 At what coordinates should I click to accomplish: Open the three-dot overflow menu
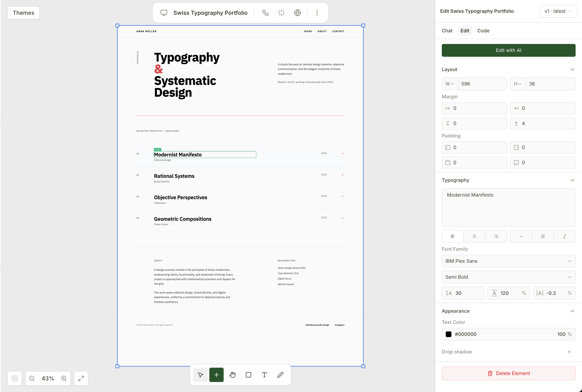click(317, 13)
